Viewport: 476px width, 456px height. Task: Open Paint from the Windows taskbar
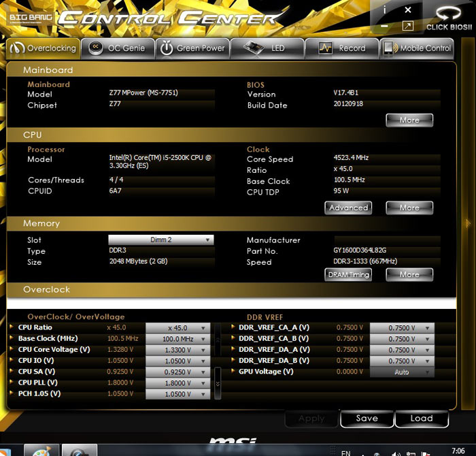[41, 451]
